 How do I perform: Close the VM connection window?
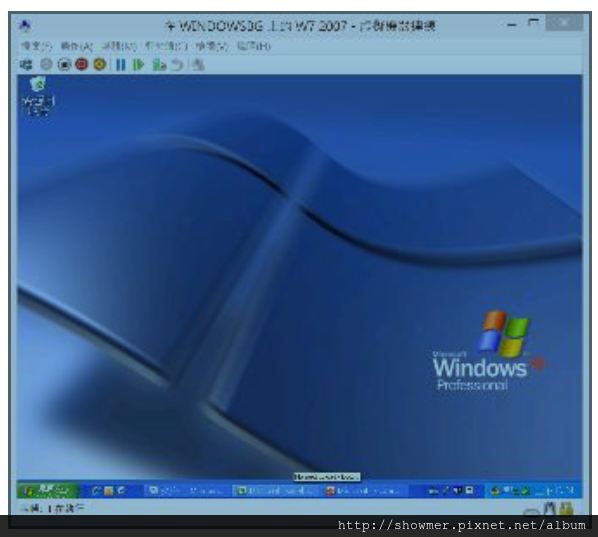564,23
